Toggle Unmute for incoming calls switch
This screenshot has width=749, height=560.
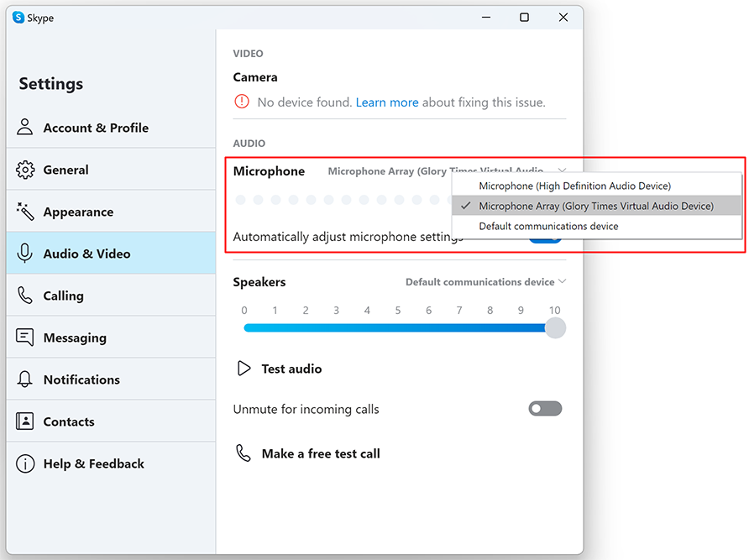(x=545, y=409)
